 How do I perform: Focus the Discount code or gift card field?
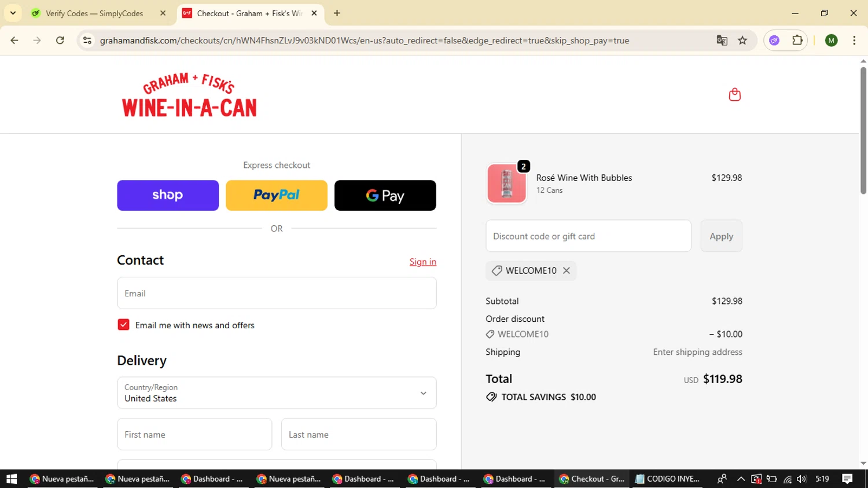tap(589, 236)
